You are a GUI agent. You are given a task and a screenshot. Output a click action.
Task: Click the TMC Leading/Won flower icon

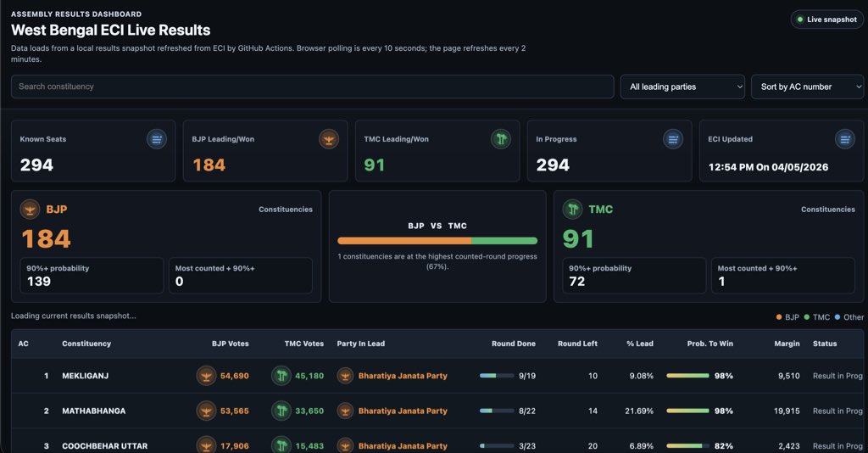pyautogui.click(x=501, y=139)
